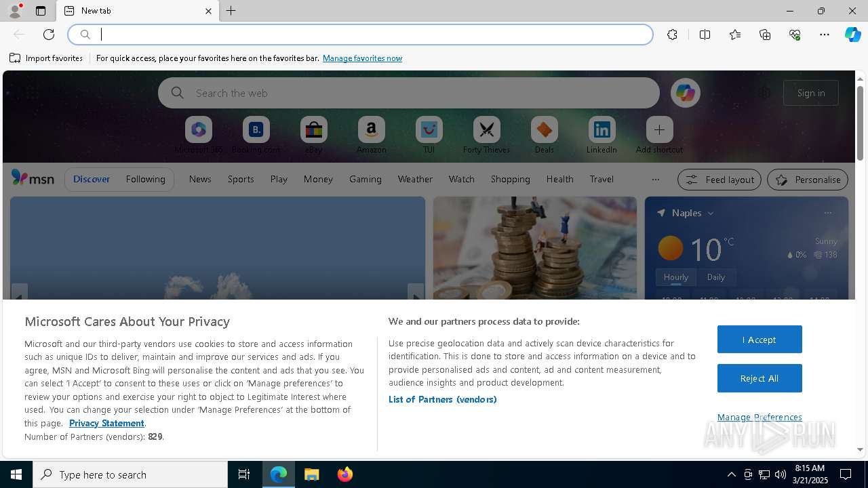Open the coins stack article thumbnail
This screenshot has height=488, width=868.
(x=535, y=248)
